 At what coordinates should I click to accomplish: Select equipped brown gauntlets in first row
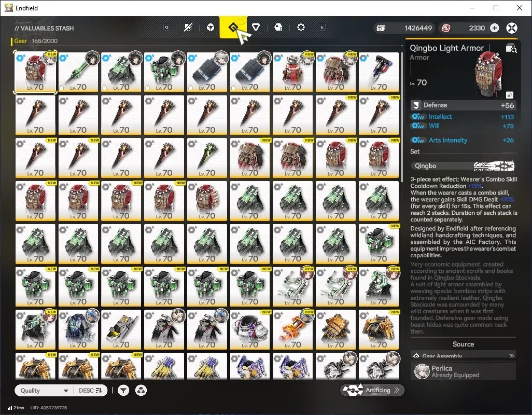[x=336, y=72]
